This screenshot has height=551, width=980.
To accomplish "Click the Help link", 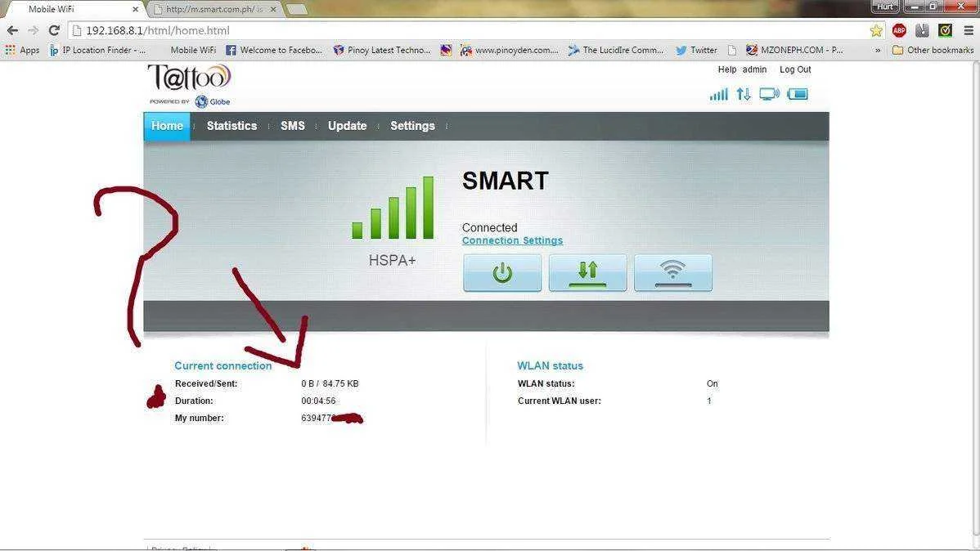I will (x=727, y=69).
